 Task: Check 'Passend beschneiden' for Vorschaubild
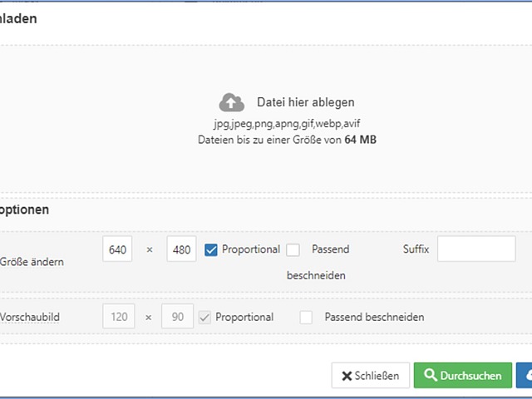tap(307, 317)
